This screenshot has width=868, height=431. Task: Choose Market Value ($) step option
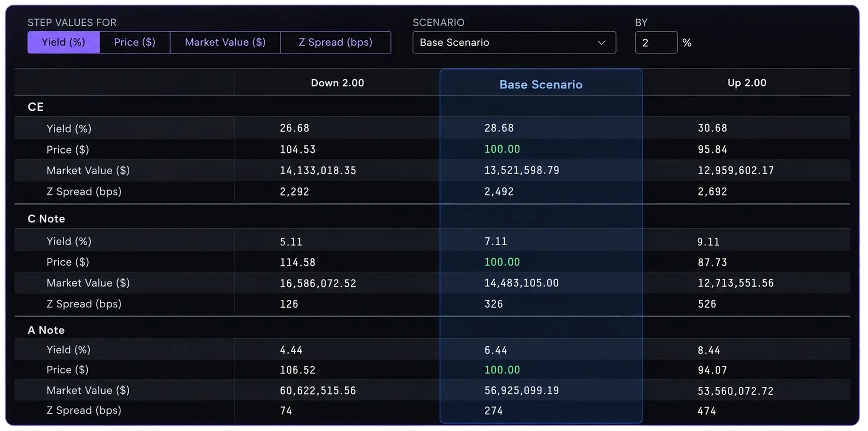(225, 42)
